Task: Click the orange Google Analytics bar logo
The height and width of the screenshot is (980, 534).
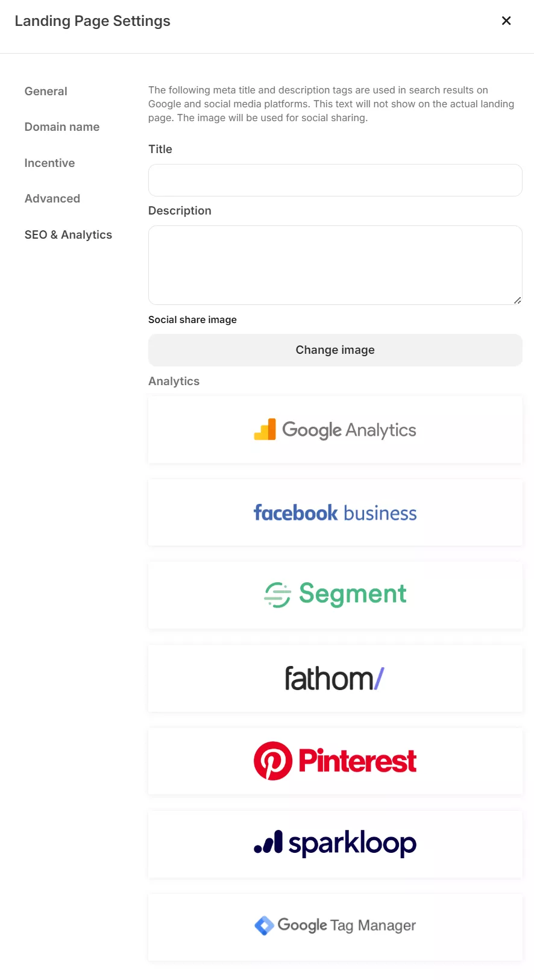Action: (265, 430)
